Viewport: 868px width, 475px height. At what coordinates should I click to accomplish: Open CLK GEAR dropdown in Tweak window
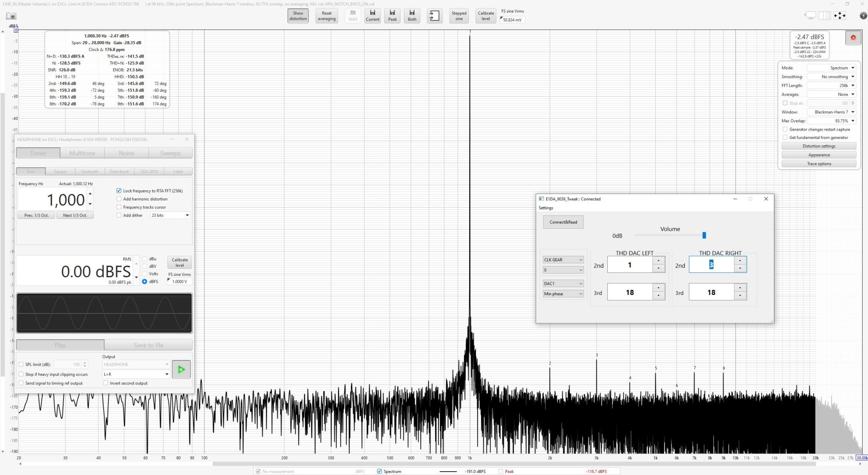[563, 260]
